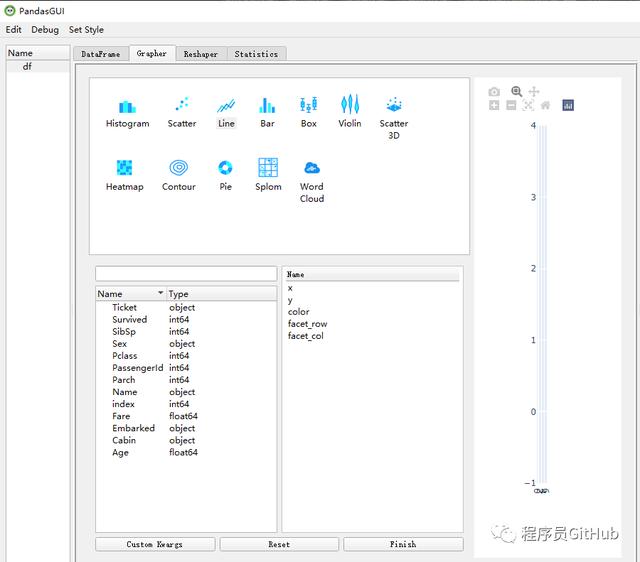The height and width of the screenshot is (562, 640).
Task: Select the Pclass column row
Action: tap(186, 355)
